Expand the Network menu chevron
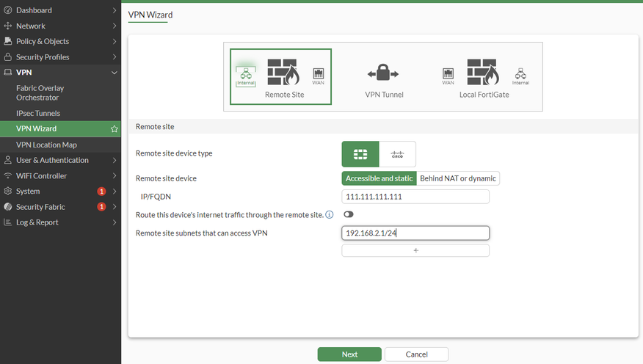643x364 pixels. click(x=115, y=26)
